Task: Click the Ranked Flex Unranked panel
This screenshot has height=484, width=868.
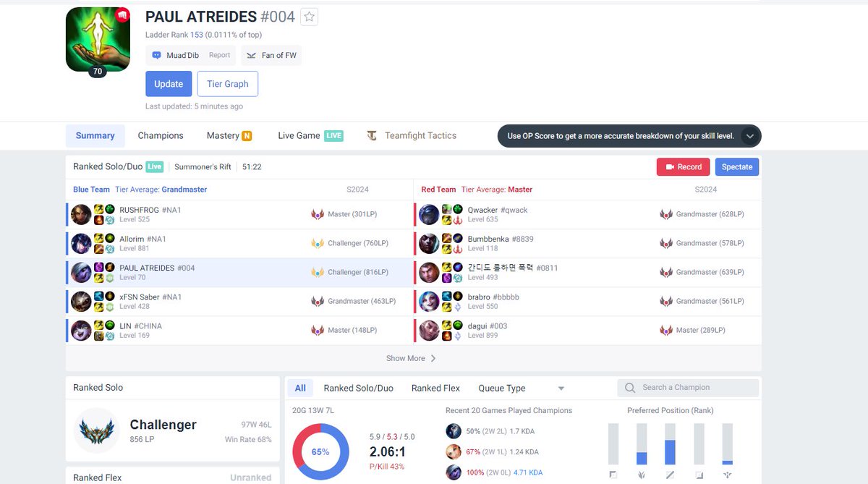Action: coord(172,477)
